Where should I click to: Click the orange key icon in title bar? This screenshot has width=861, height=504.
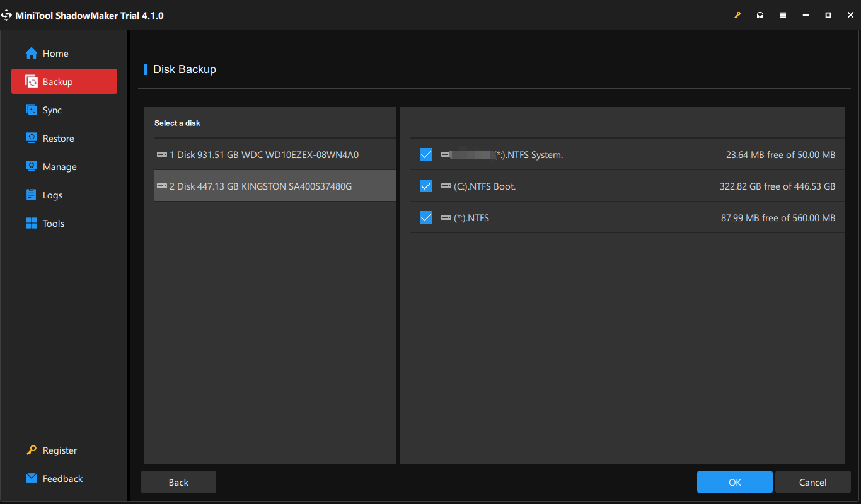coord(737,15)
